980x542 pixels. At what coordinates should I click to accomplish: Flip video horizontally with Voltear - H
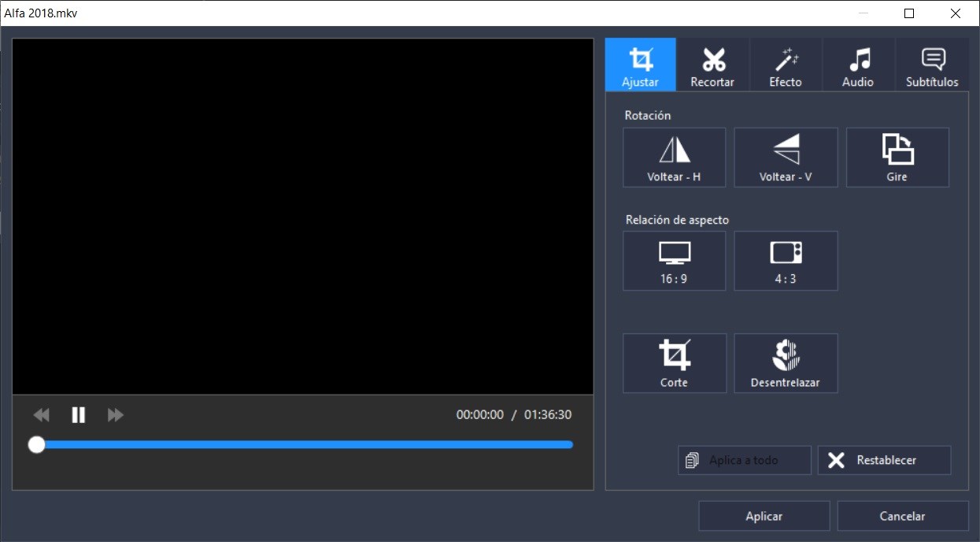tap(674, 158)
